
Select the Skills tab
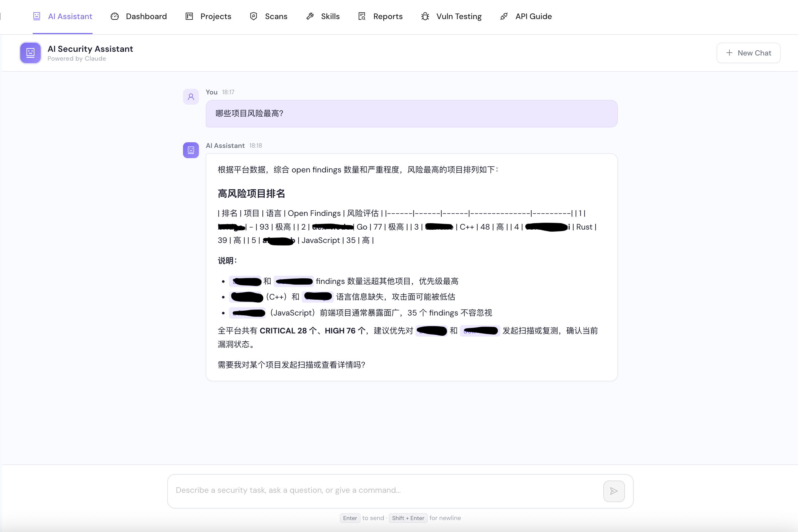tap(323, 16)
